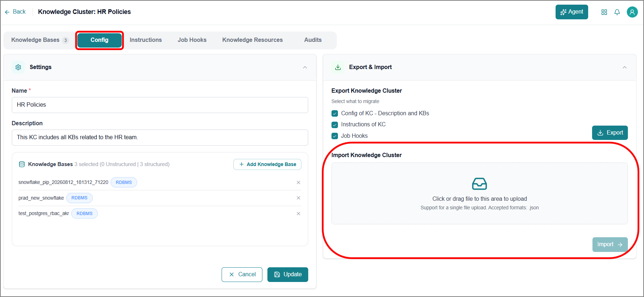Image resolution: width=644 pixels, height=297 pixels.
Task: Select the Config tab
Action: point(100,40)
